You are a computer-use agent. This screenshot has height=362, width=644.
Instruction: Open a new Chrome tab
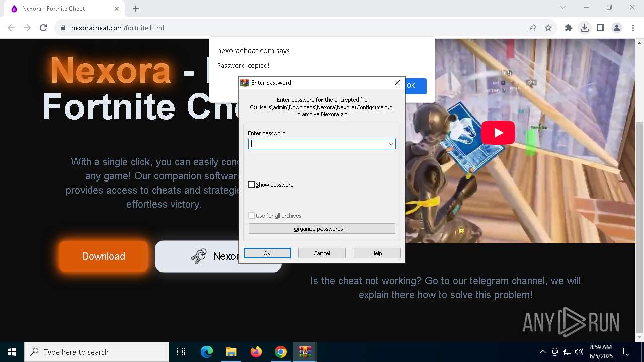(136, 9)
